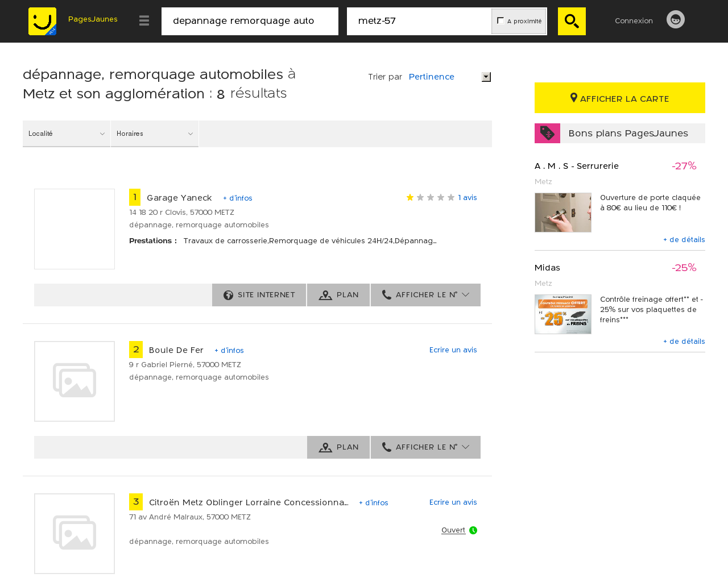Click Ecrire un avis for Boule De Fer
The image size is (728, 582).
453,350
